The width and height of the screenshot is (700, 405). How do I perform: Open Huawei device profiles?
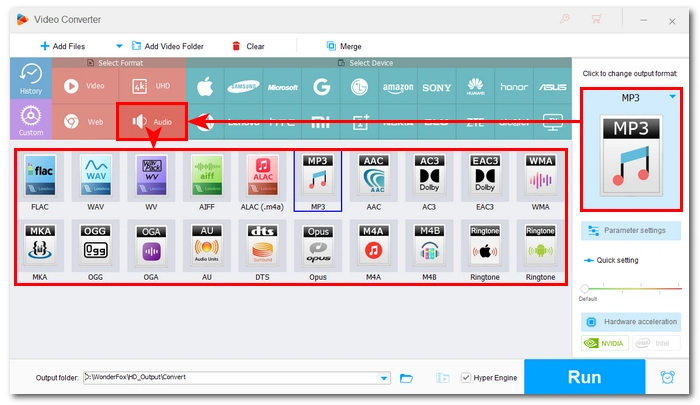pyautogui.click(x=475, y=86)
